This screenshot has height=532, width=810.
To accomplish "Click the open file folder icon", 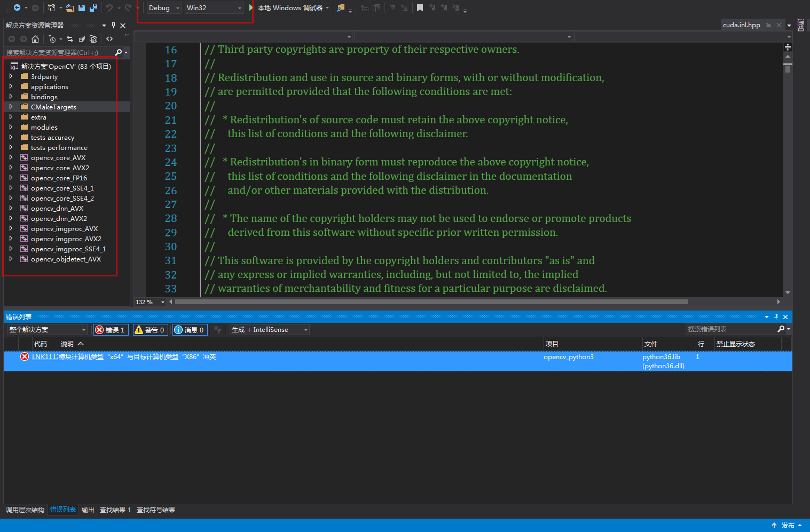I will [x=70, y=7].
